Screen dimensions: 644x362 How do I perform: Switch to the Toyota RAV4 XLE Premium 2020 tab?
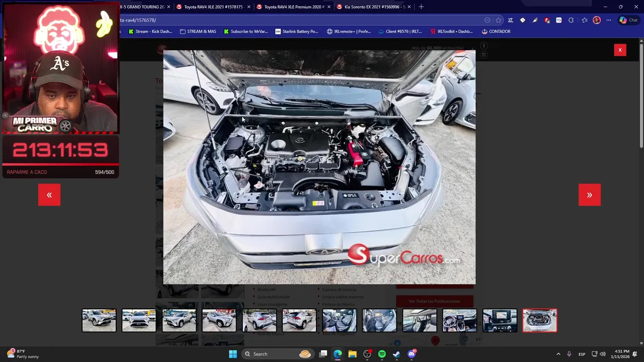pyautogui.click(x=294, y=7)
